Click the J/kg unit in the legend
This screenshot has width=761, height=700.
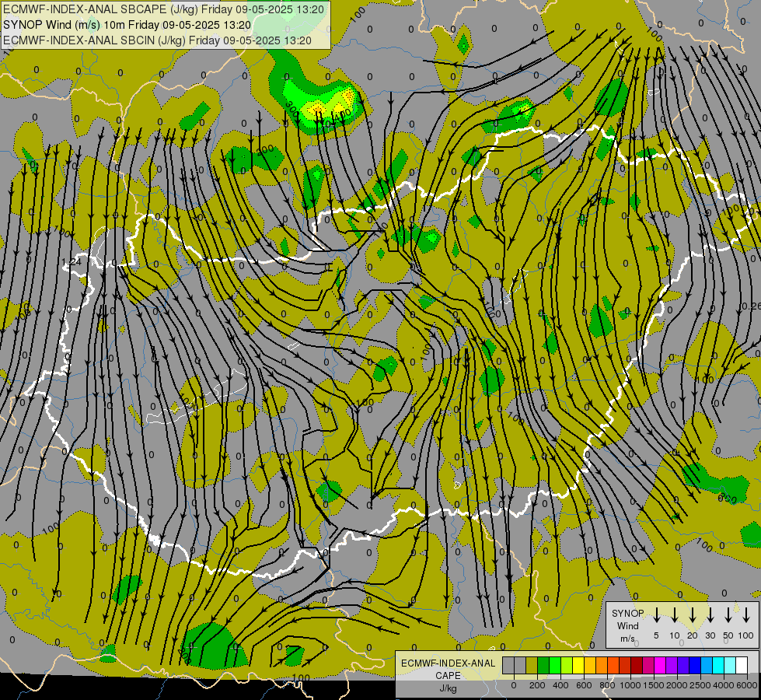click(448, 688)
